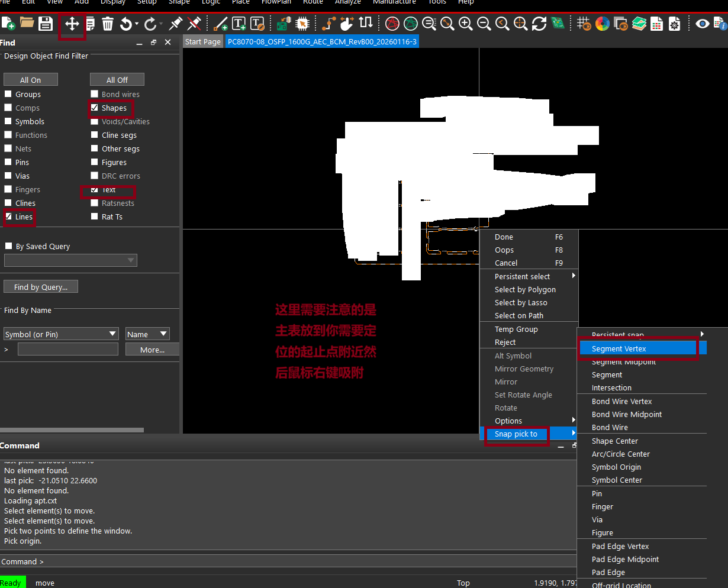Image resolution: width=728 pixels, height=588 pixels.
Task: Open the Color dialog wheel icon
Action: click(603, 24)
